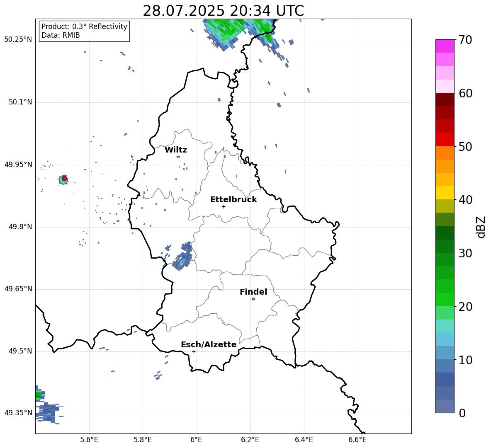Screen dimensions: 491x448
Task: Click the 49.65°N latitude label
Action: point(18,288)
